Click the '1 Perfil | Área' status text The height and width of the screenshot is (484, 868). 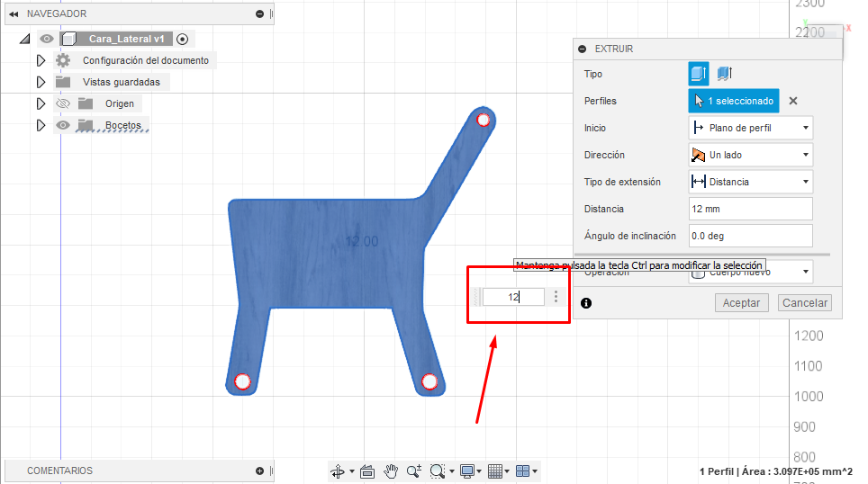(776, 471)
